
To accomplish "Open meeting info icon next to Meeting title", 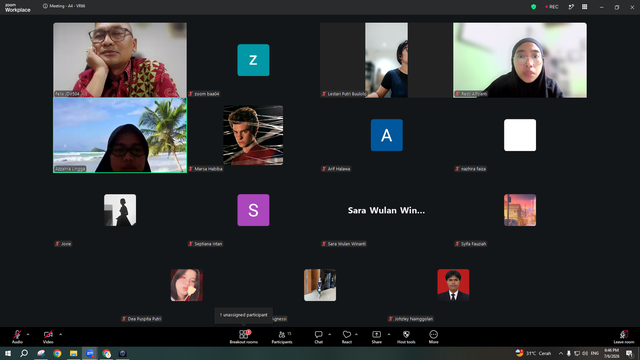I will tap(45, 6).
